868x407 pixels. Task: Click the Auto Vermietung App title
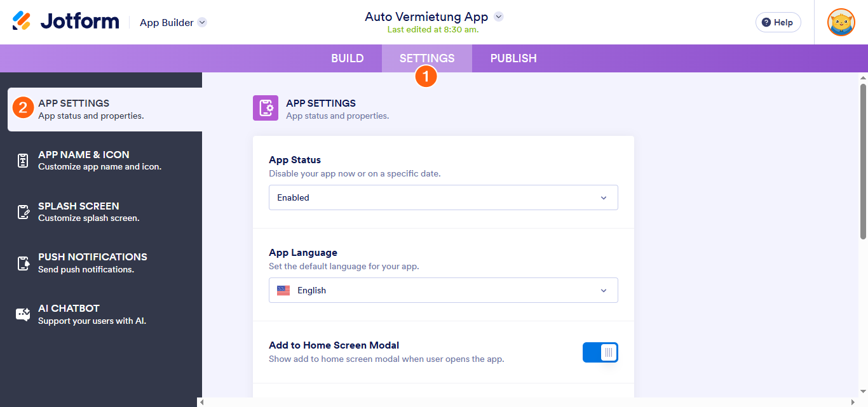(x=426, y=17)
